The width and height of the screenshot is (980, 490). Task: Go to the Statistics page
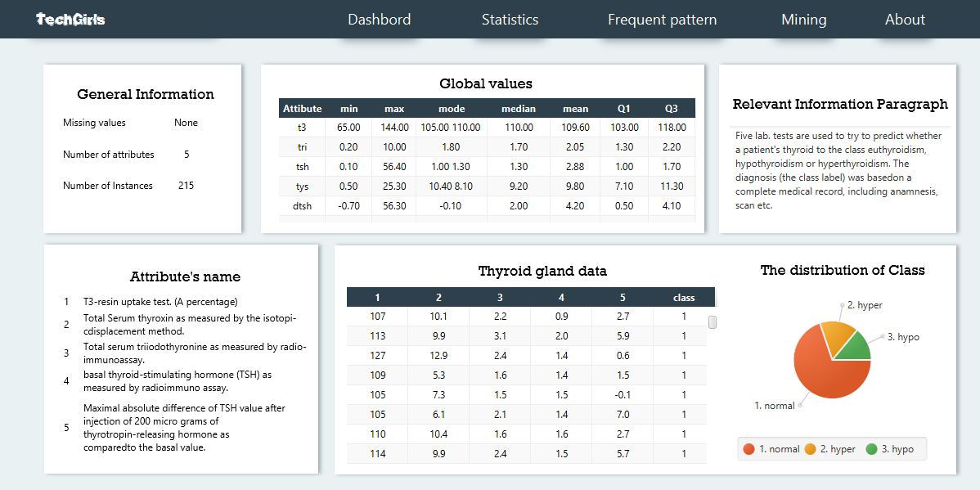510,20
